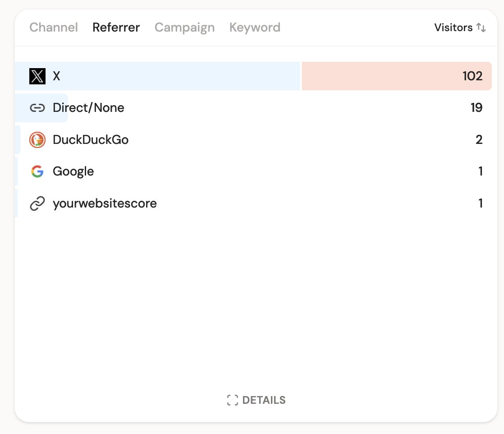Click the DuckDuckGo browser icon

click(x=37, y=140)
